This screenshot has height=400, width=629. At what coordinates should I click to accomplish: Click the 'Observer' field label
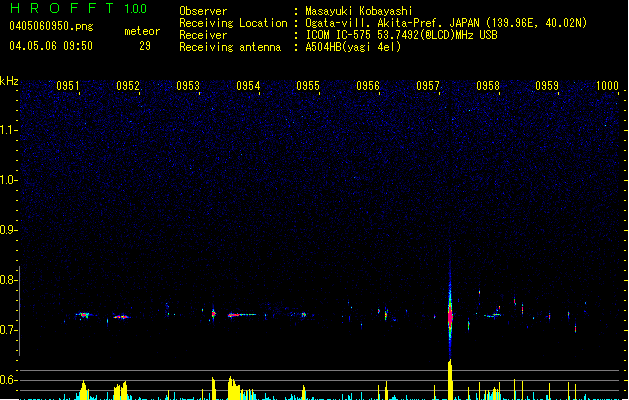point(203,11)
